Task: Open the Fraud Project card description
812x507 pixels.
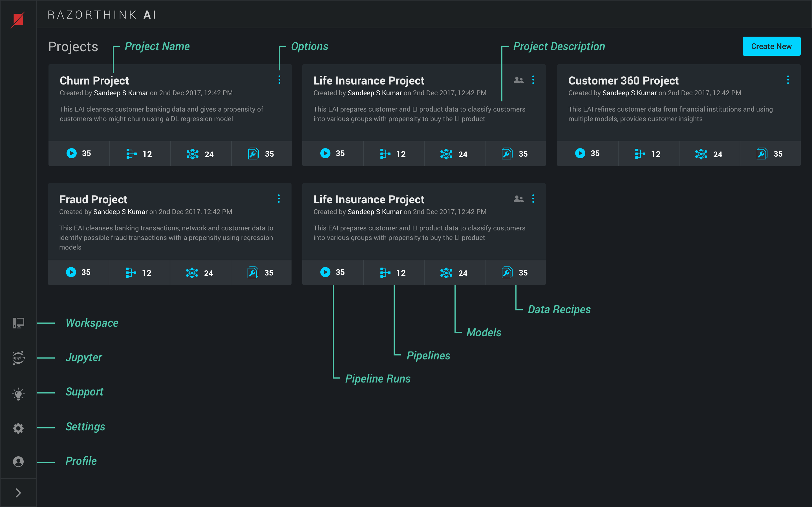Action: pyautogui.click(x=166, y=237)
